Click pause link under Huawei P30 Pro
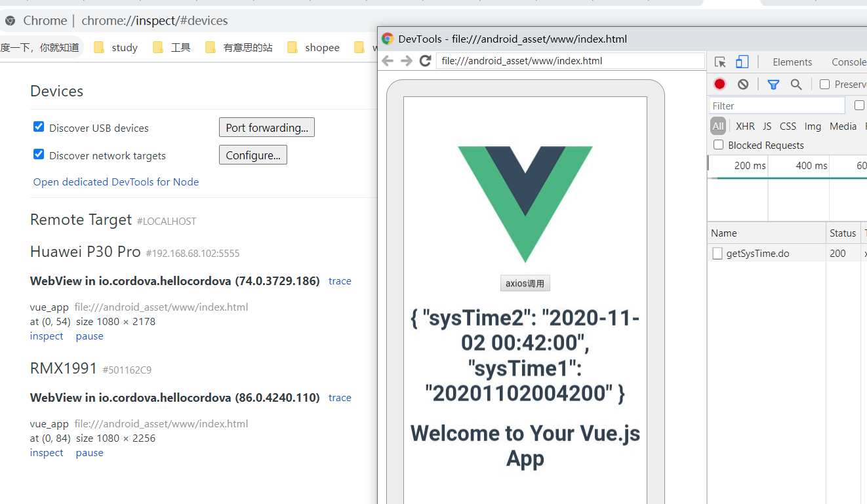Image resolution: width=867 pixels, height=504 pixels. [90, 336]
